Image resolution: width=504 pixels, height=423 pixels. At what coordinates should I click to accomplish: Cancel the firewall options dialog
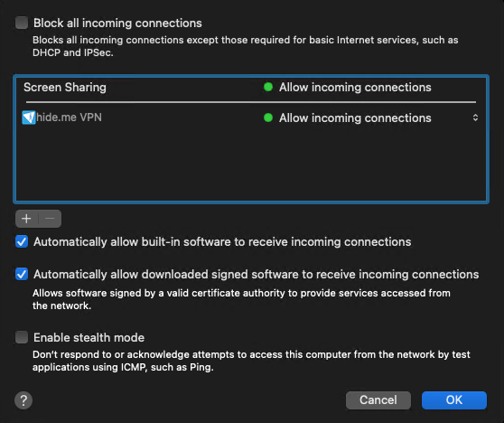[x=378, y=400]
